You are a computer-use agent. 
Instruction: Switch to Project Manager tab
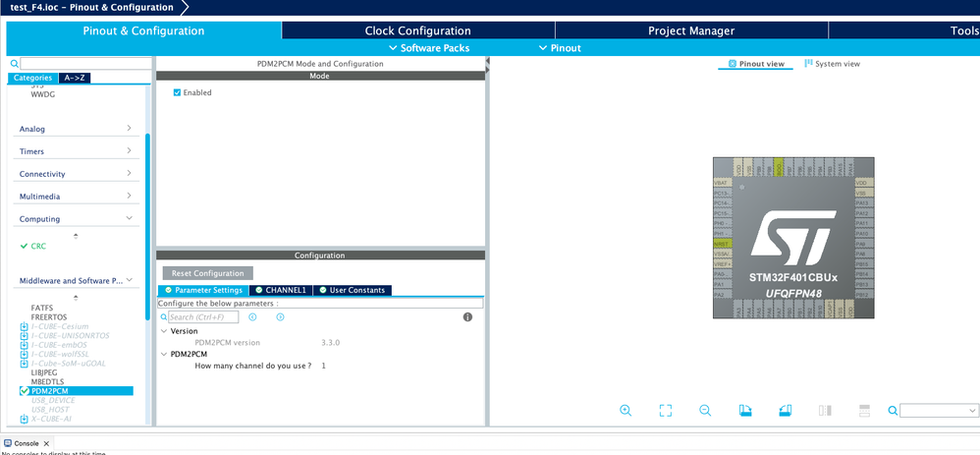tap(691, 30)
